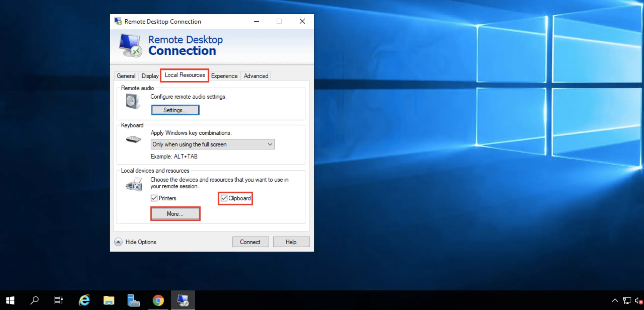The height and width of the screenshot is (310, 644).
Task: Open the Experience tab
Action: 224,76
